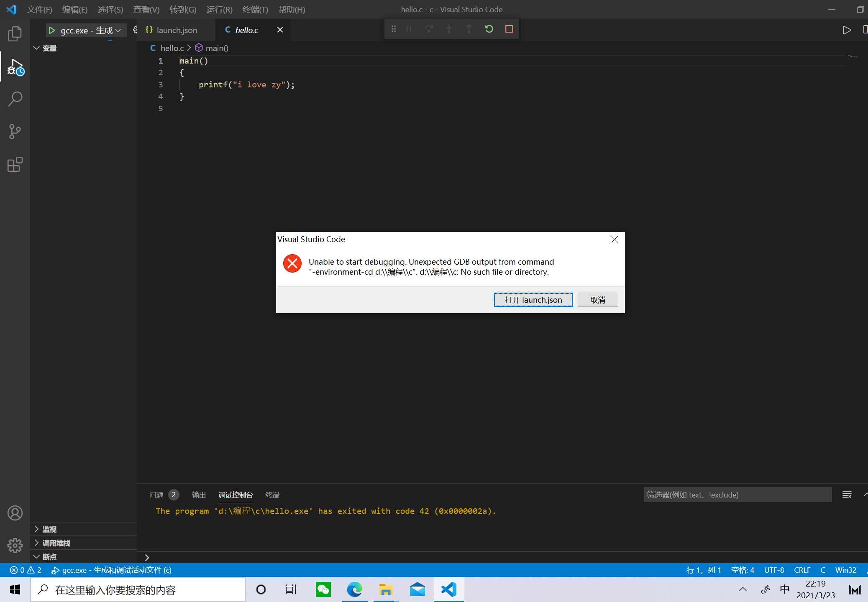The image size is (868, 602).
Task: Open 帮助(H) menu
Action: pyautogui.click(x=292, y=10)
